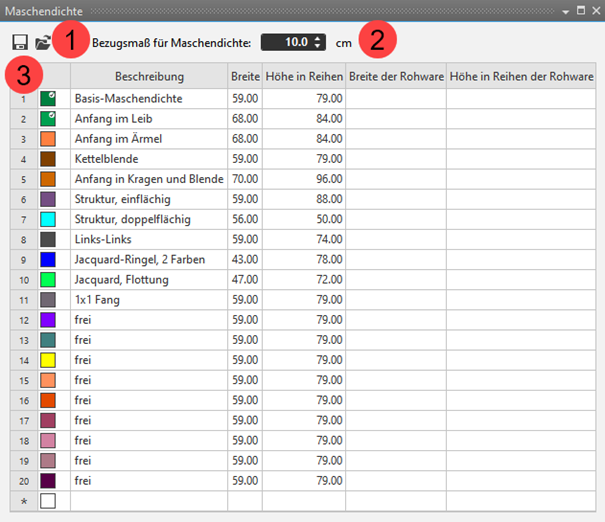
Task: Click the empty white swatch in new row
Action: click(48, 500)
